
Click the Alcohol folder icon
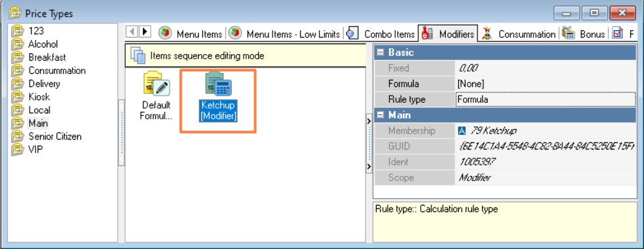18,44
